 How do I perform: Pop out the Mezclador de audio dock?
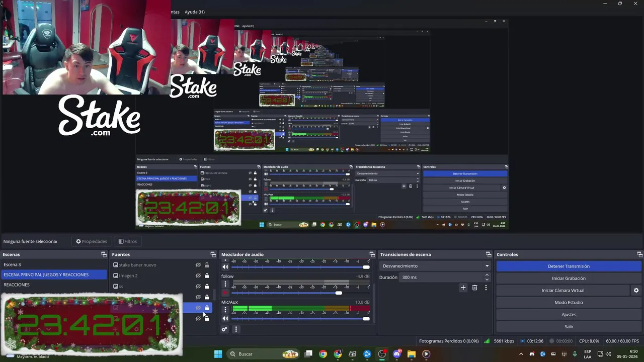[x=372, y=254]
